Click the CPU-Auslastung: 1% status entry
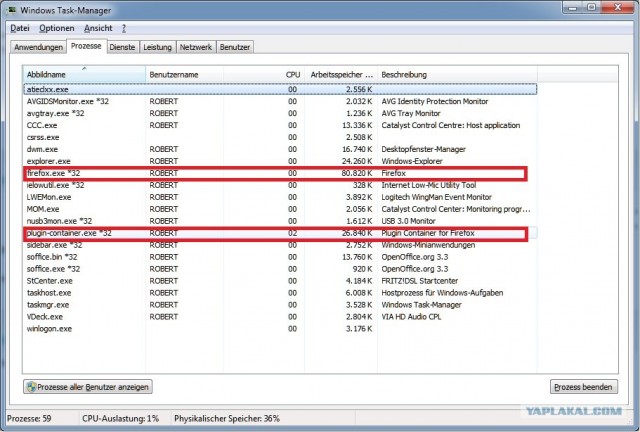Viewport: 640px width, 432px height. [120, 419]
